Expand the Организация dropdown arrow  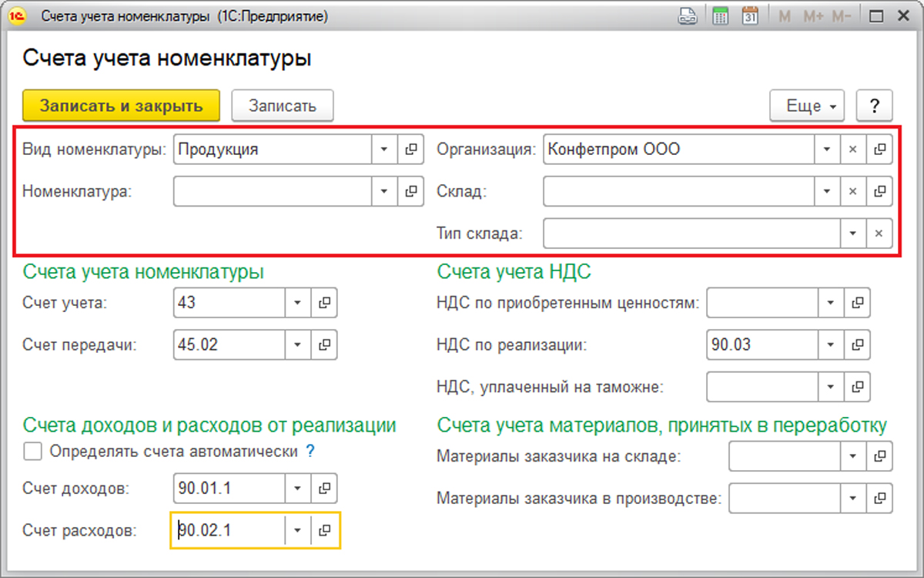pyautogui.click(x=827, y=149)
